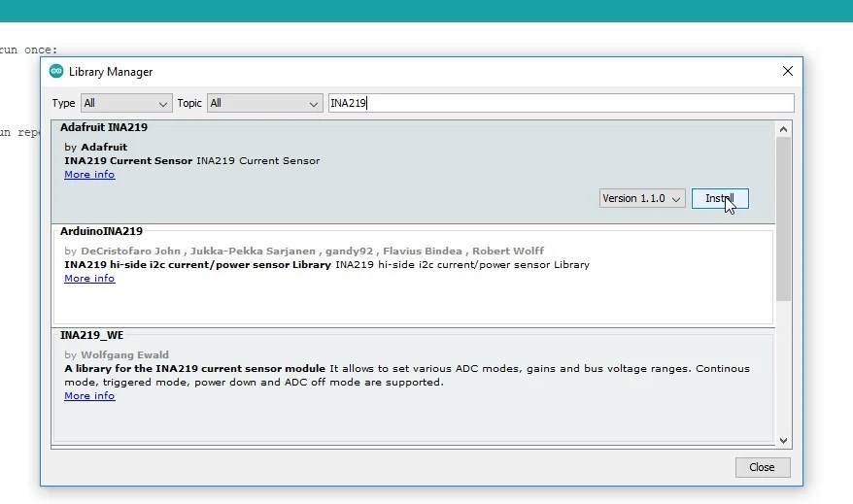Viewport: 853px width, 504px height.
Task: Open the Topic filter dropdown
Action: (x=264, y=103)
